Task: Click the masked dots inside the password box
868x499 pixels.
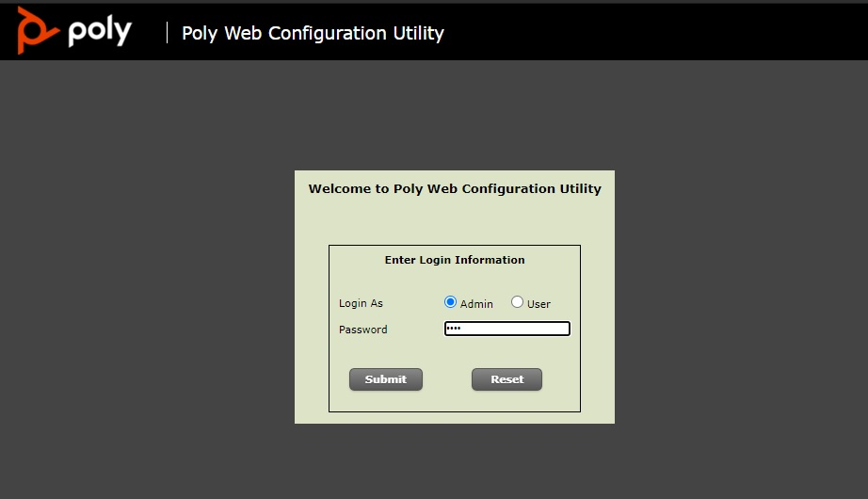Action: (x=454, y=329)
